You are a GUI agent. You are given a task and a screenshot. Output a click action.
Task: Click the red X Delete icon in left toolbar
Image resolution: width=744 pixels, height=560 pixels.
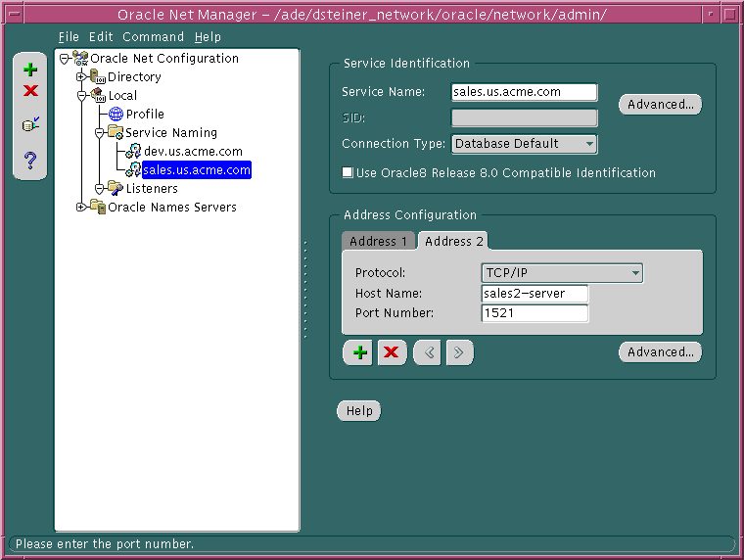pyautogui.click(x=30, y=91)
